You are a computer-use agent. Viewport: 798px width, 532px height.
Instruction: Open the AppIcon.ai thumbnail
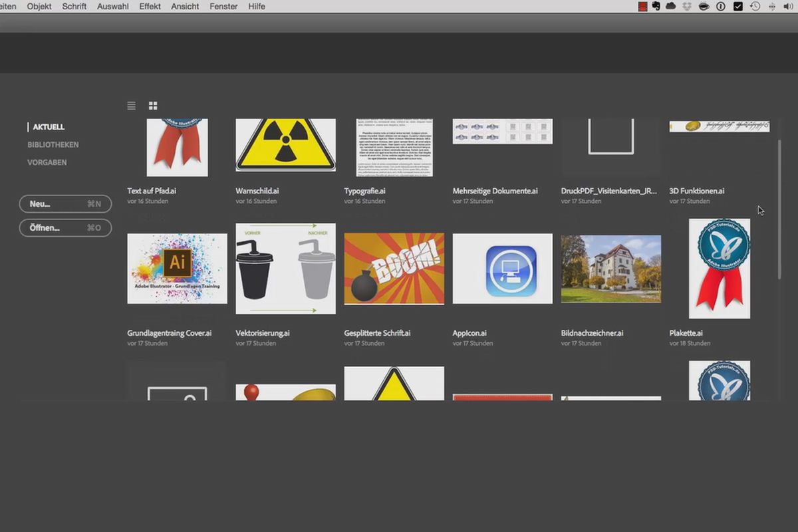503,269
